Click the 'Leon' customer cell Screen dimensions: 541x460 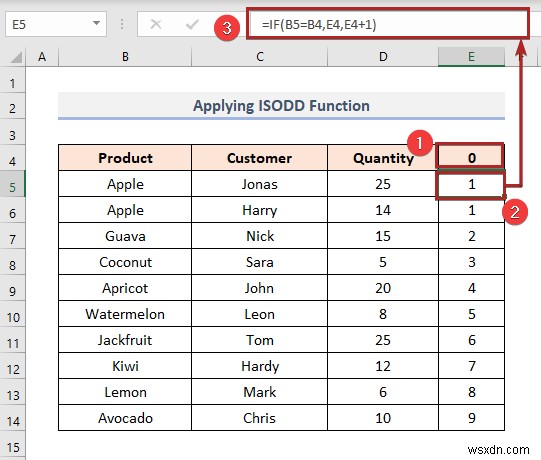point(259,314)
